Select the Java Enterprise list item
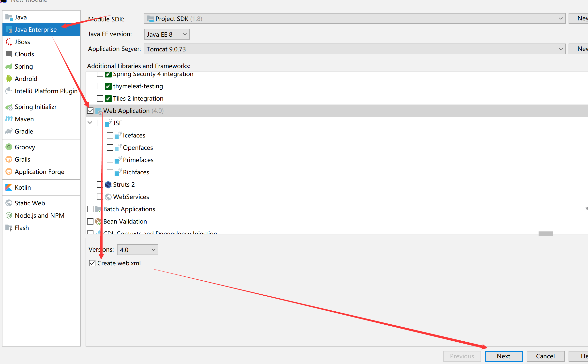The height and width of the screenshot is (364, 588). click(x=41, y=30)
